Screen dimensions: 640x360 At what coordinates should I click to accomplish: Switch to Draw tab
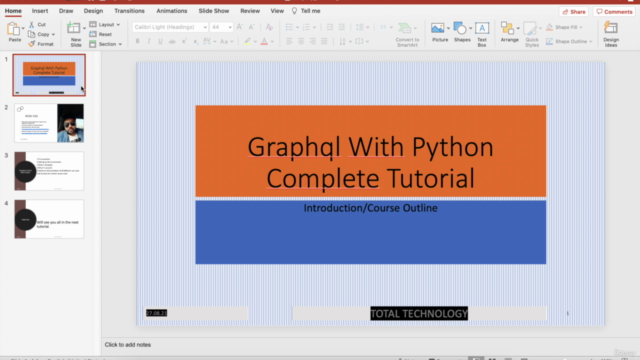(x=66, y=11)
